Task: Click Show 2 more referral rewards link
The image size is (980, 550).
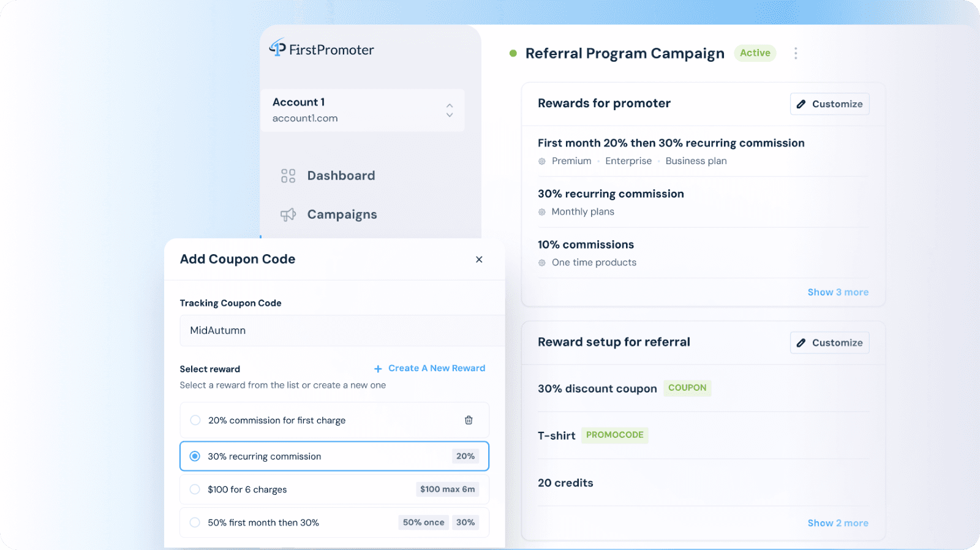Action: coord(838,523)
